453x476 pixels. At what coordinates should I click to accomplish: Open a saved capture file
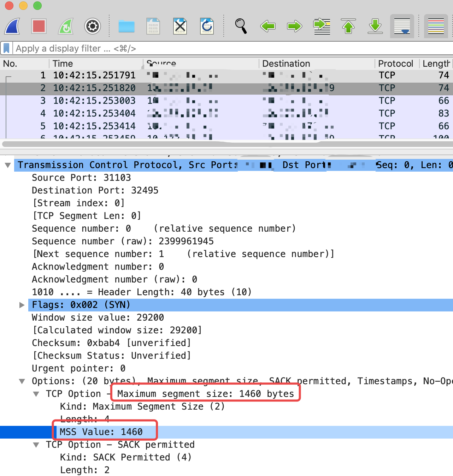(127, 26)
